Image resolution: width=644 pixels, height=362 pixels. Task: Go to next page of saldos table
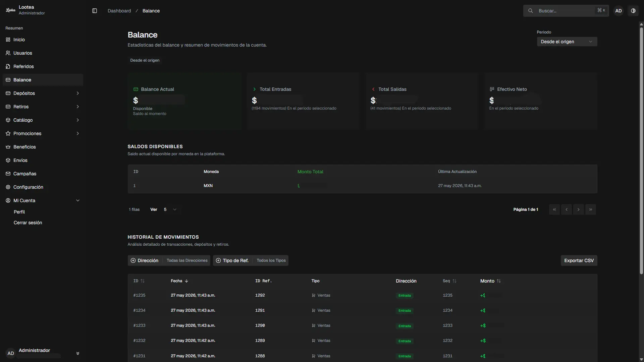coord(579,209)
